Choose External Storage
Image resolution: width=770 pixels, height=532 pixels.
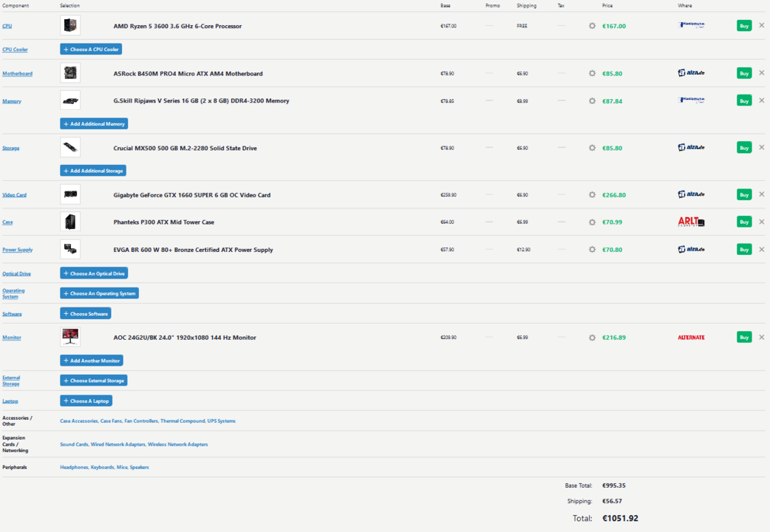(94, 381)
